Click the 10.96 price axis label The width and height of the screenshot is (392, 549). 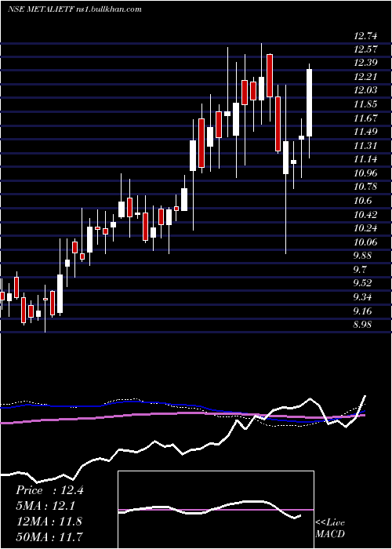coord(365,173)
